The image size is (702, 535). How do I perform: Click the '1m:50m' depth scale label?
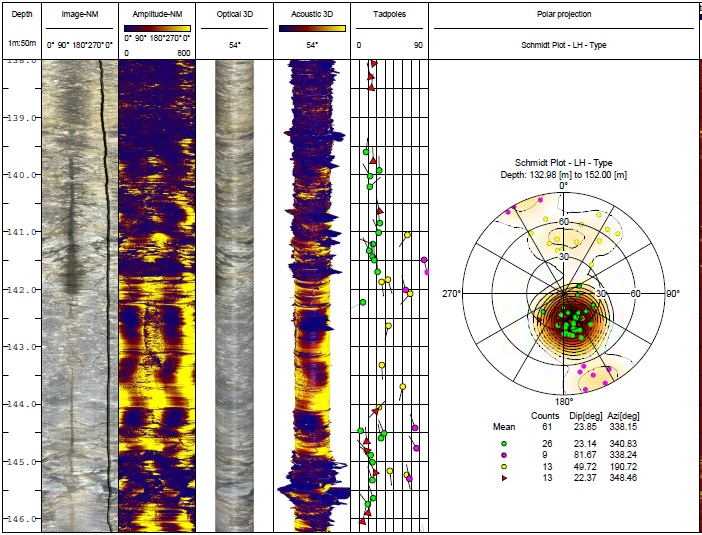pos(21,43)
